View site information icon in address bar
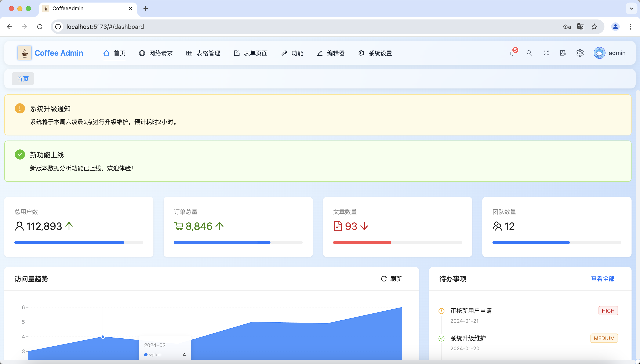The width and height of the screenshot is (640, 364). 58,27
